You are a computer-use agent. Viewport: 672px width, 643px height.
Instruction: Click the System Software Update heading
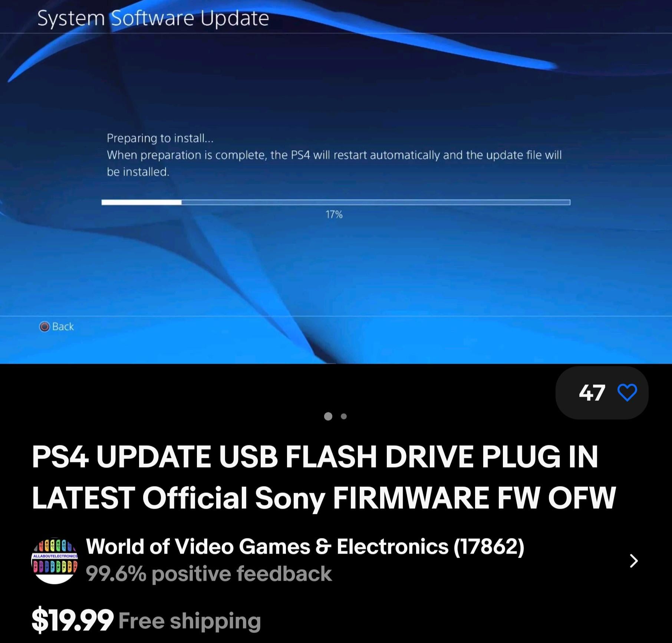153,19
